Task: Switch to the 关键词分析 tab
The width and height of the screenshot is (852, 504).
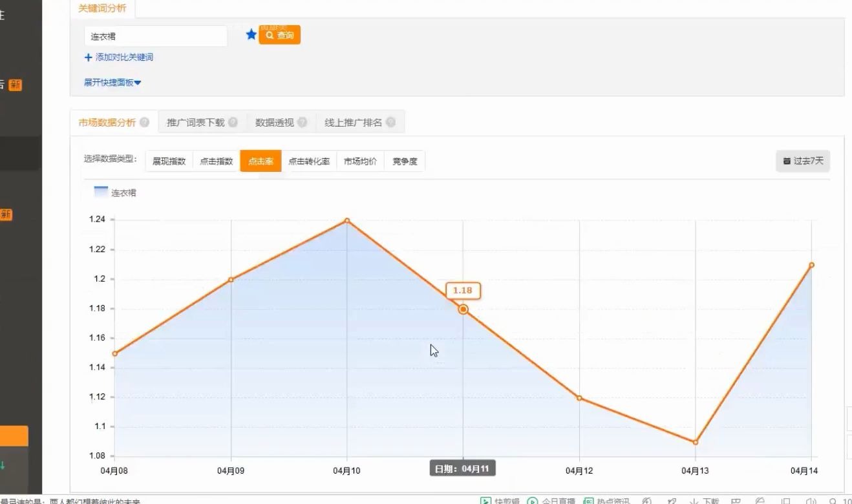Action: tap(102, 8)
